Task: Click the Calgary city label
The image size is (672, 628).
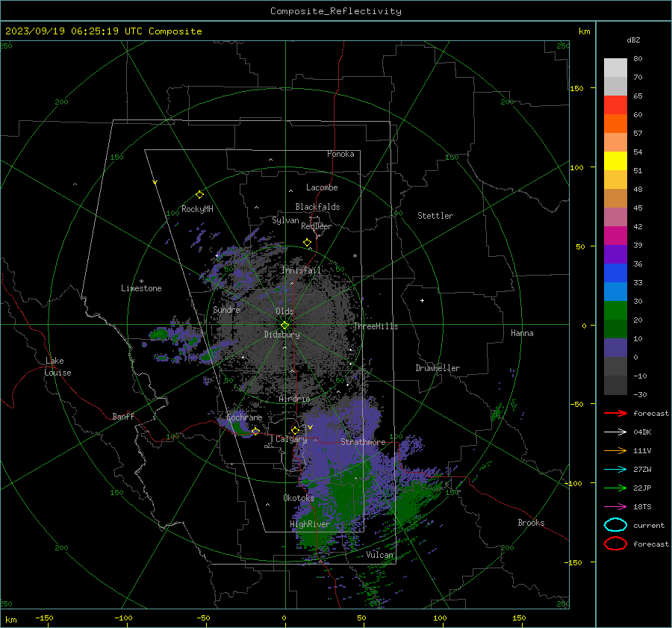Action: pos(291,439)
